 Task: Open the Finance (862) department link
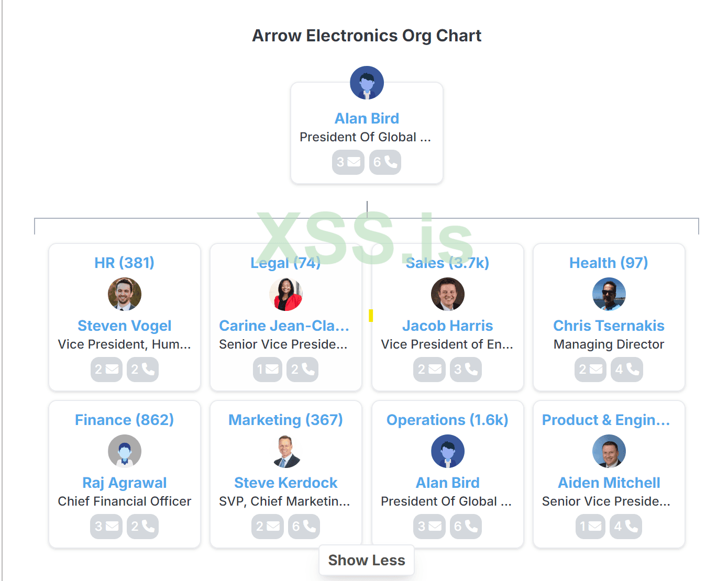coord(125,420)
